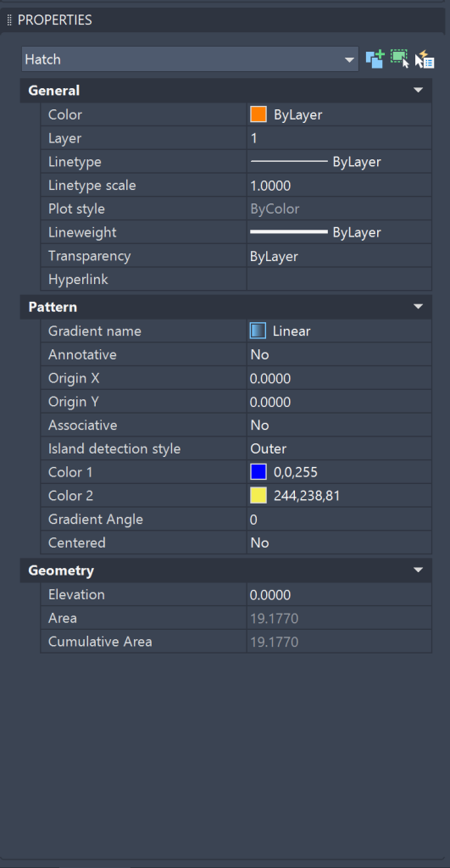
Task: Collapse the General section
Action: point(419,90)
